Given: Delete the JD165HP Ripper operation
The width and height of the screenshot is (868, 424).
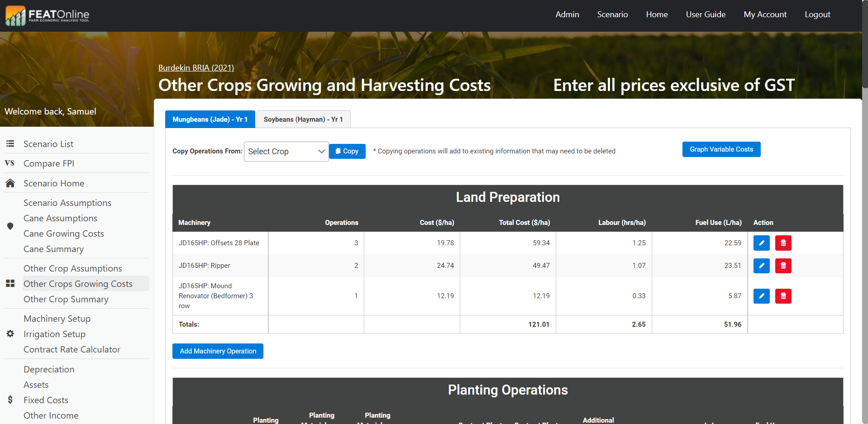Looking at the screenshot, I should click(x=783, y=266).
